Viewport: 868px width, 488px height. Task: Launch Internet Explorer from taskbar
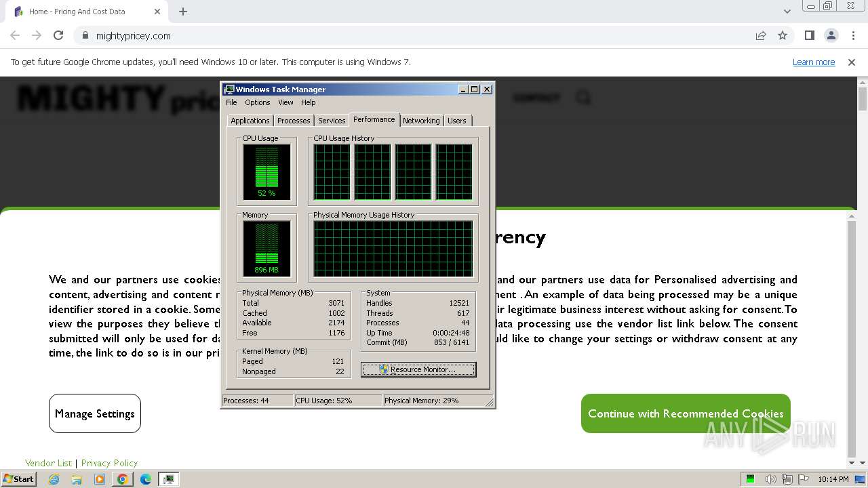click(54, 479)
